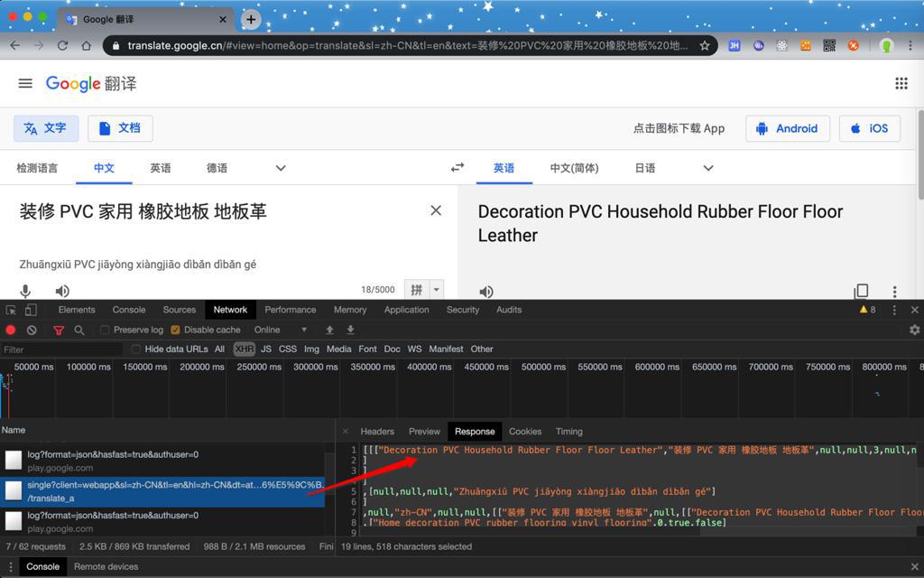Import a HAR file
The height and width of the screenshot is (578, 924).
(329, 330)
